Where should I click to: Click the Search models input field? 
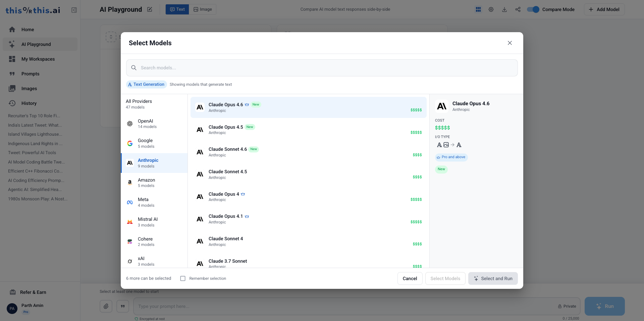pyautogui.click(x=322, y=68)
